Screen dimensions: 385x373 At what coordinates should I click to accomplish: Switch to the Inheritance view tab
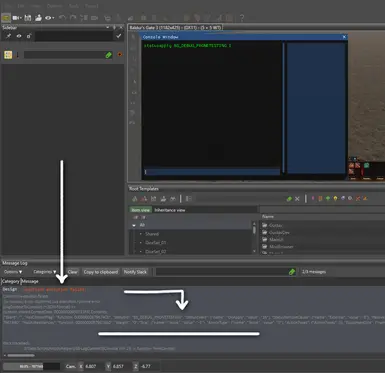(170, 210)
